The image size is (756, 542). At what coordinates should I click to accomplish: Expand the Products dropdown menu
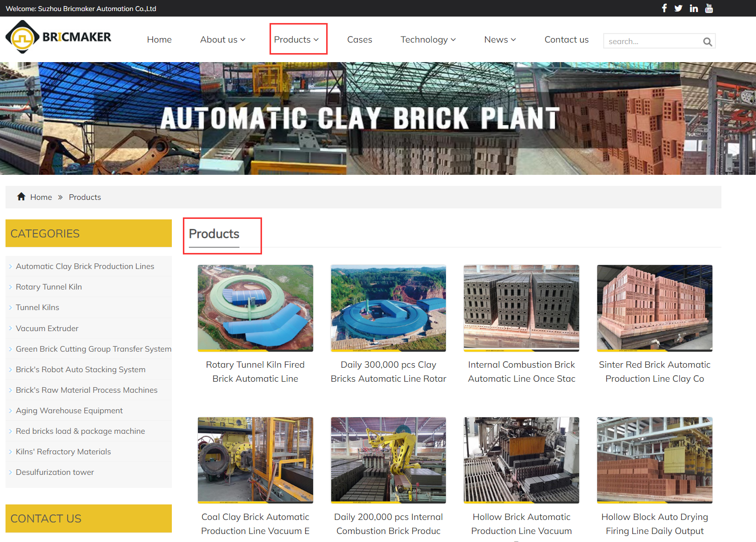click(x=297, y=40)
